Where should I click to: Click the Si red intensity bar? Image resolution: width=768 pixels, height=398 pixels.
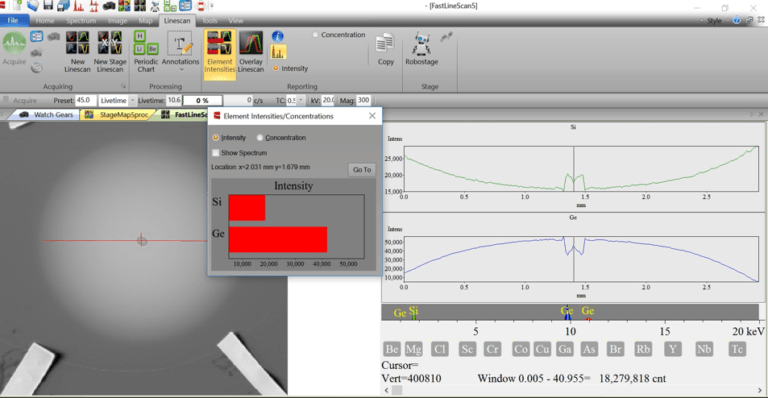pos(247,208)
